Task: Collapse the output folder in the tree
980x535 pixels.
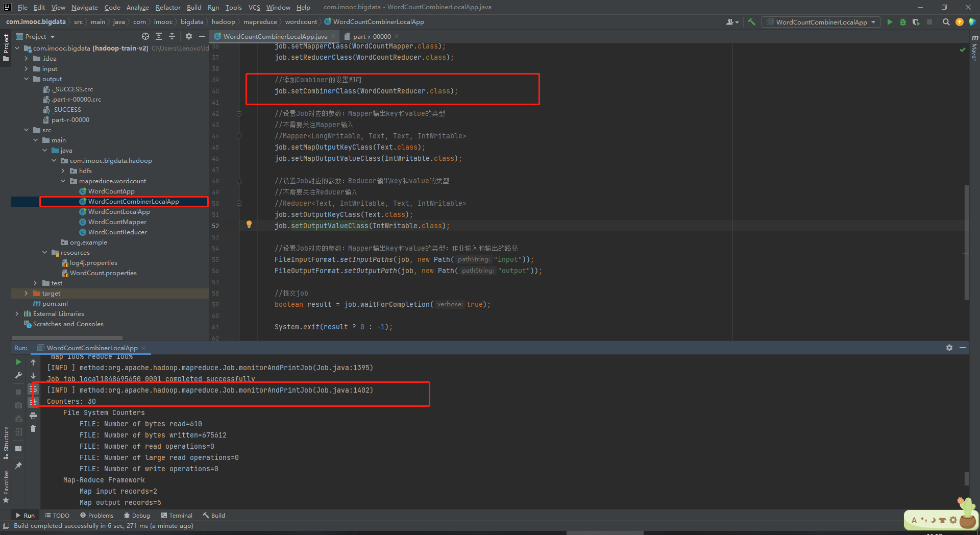Action: point(26,79)
